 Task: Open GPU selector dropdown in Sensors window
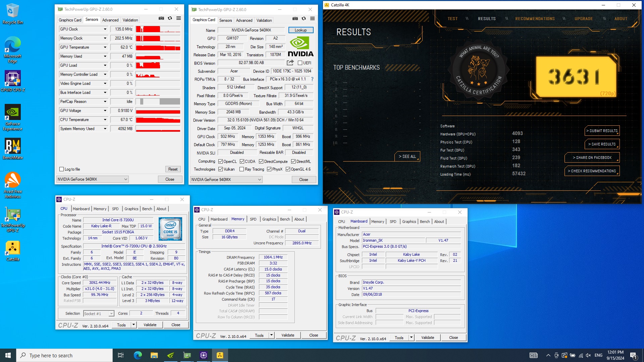click(92, 179)
